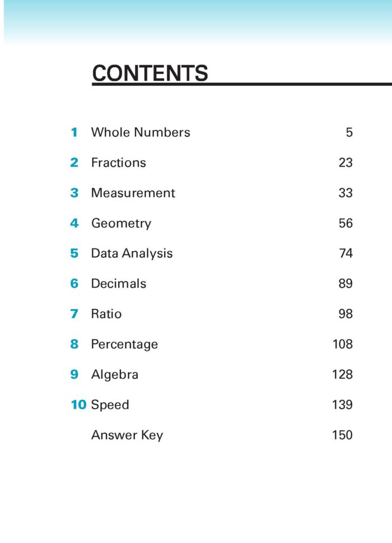Open the Whole Numbers chapter entry

point(141,133)
